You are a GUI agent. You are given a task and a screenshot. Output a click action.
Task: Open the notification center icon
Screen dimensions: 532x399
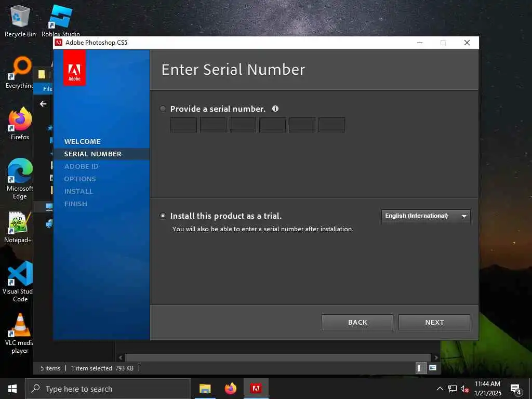click(x=516, y=389)
